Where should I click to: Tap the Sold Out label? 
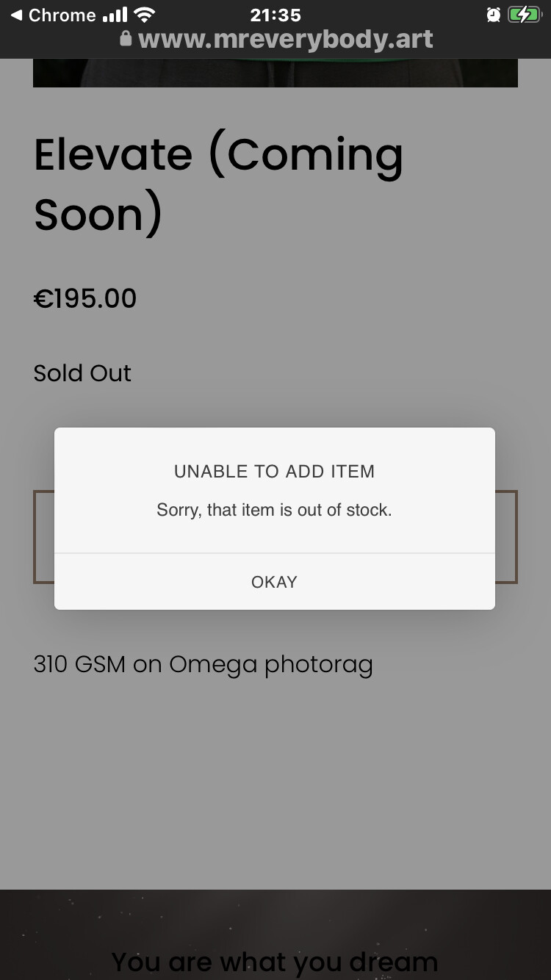[82, 373]
